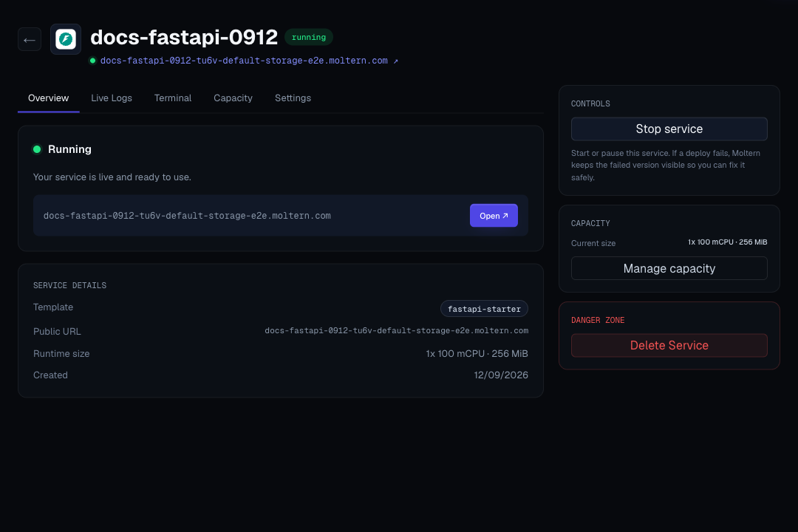Screen dimensions: 798x532
Task: Click the Template label in Service Details
Action: 53,307
